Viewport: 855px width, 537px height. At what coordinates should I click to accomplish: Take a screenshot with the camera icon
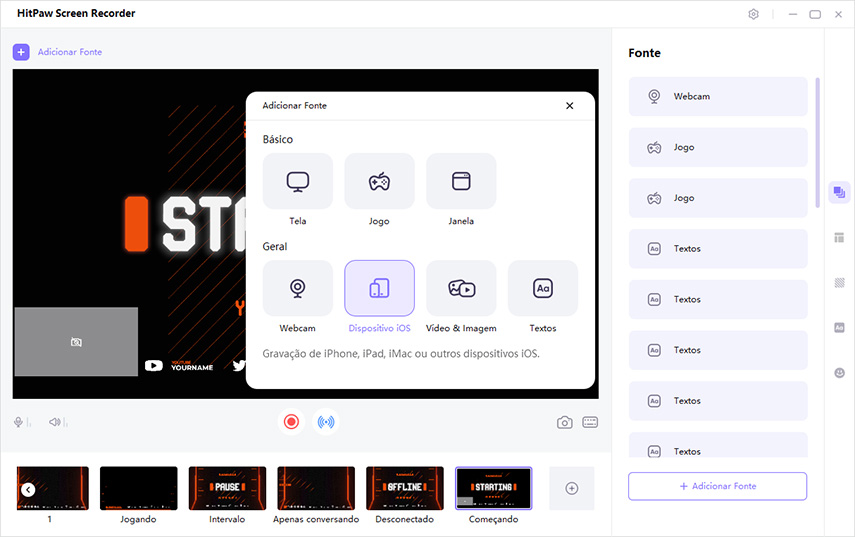(x=564, y=423)
